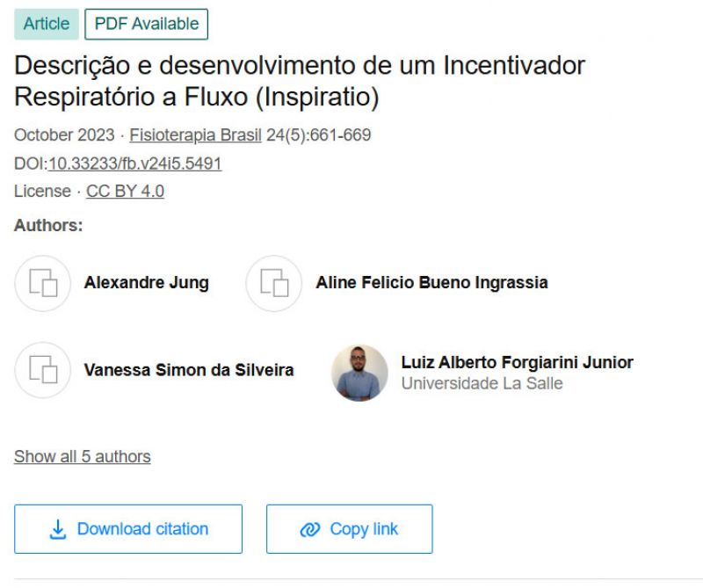Open author name Luiz Alberto Forgiarini Junior
Screen dimensions: 703x588
click(517, 362)
